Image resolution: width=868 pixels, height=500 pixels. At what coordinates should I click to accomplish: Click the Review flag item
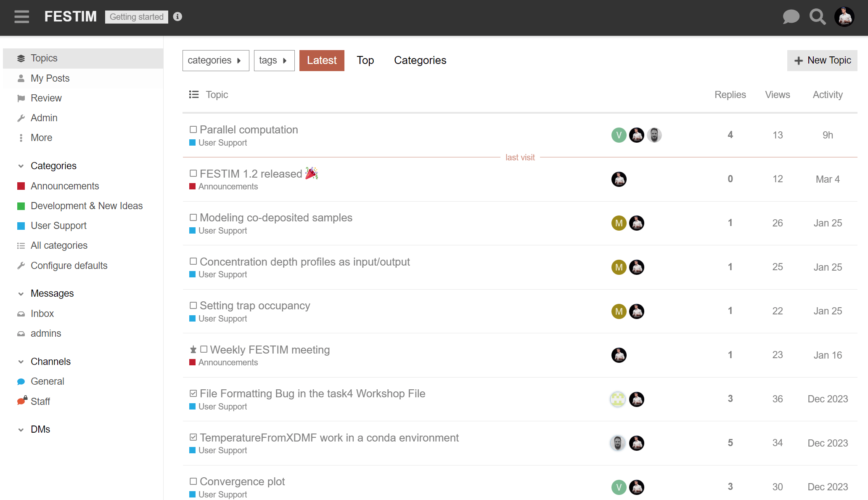tap(46, 98)
